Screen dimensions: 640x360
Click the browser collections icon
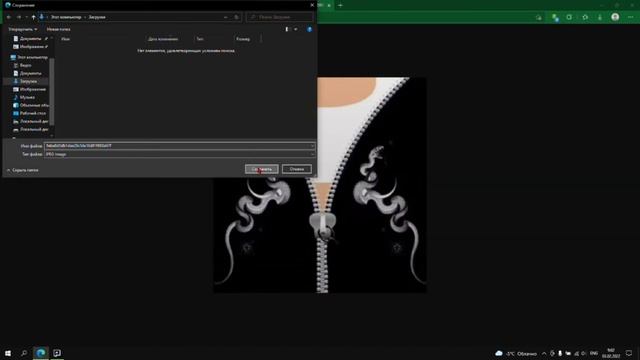(569, 17)
